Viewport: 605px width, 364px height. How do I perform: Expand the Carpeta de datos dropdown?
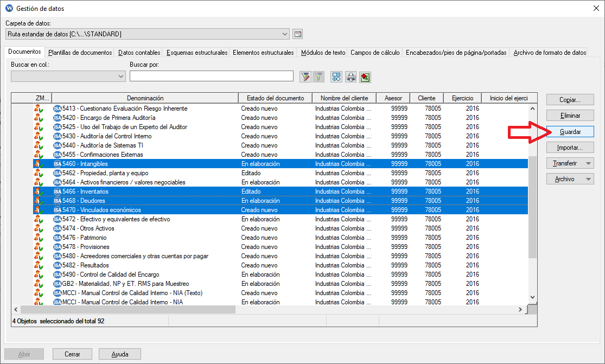coord(285,34)
